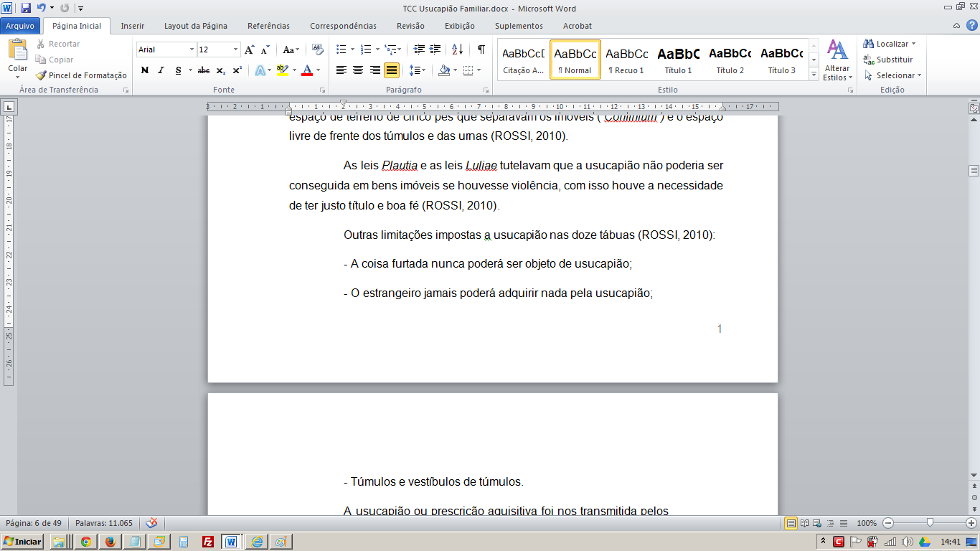Image resolution: width=980 pixels, height=551 pixels.
Task: Save the document with the floppy disk icon
Action: click(x=26, y=9)
